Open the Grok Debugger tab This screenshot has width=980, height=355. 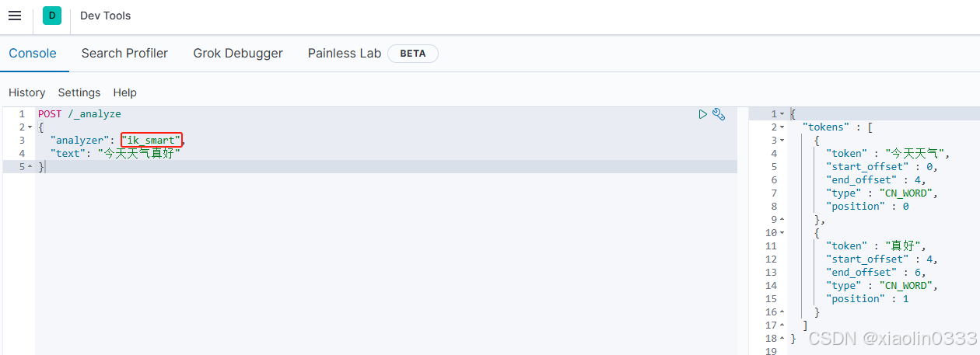point(238,54)
